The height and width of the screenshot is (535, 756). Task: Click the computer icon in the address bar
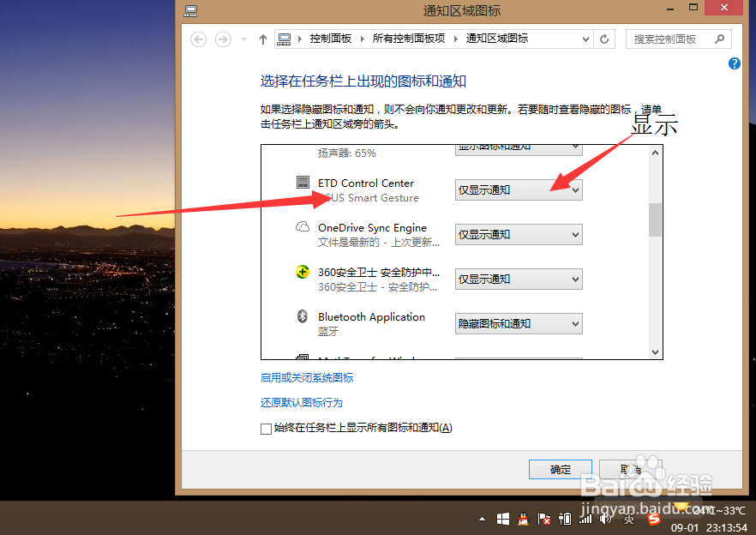(284, 39)
